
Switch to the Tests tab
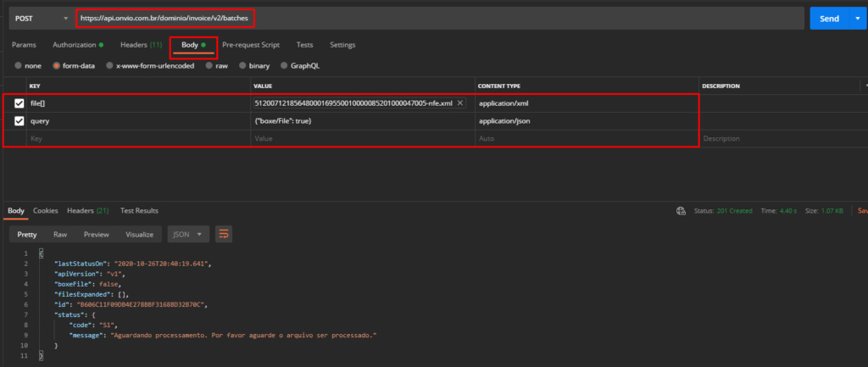(304, 45)
